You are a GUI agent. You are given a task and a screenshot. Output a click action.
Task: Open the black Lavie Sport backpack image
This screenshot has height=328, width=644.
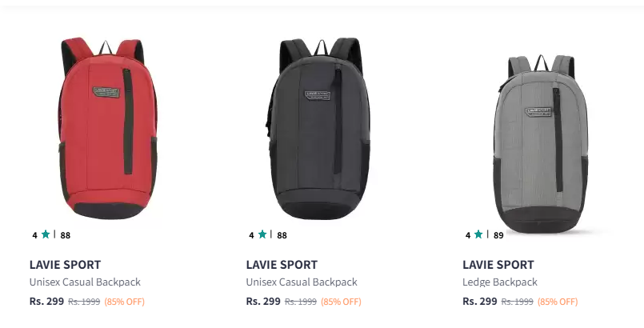(x=318, y=128)
